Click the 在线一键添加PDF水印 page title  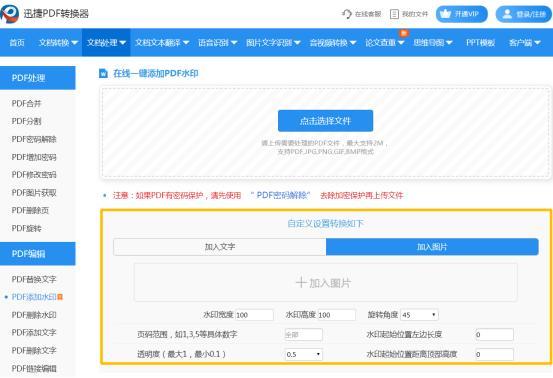click(x=156, y=73)
